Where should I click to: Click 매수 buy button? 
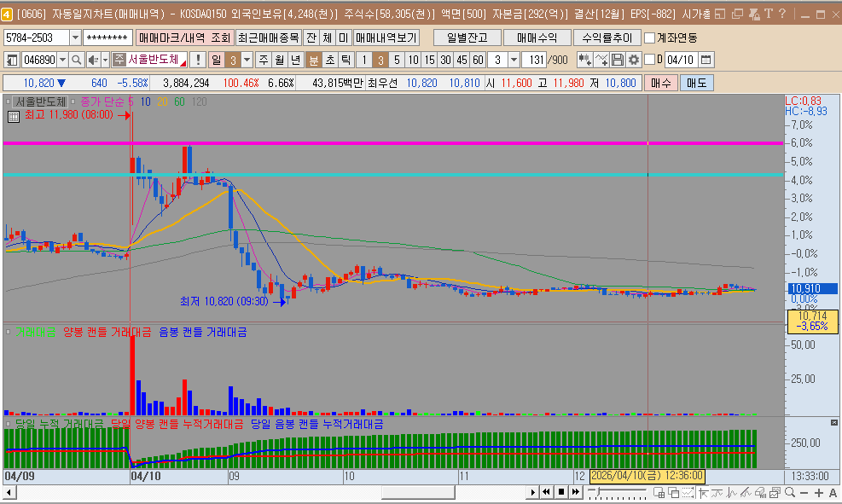pyautogui.click(x=661, y=83)
